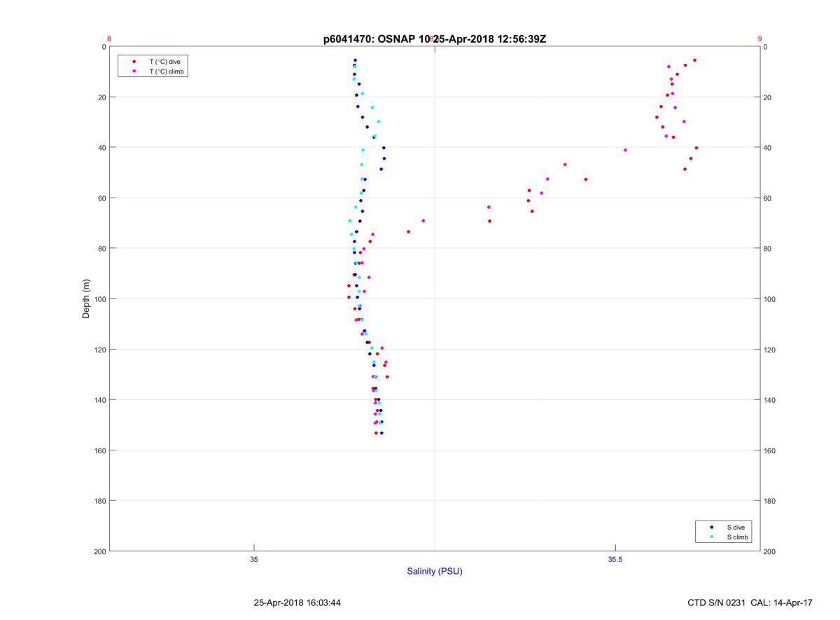Screen dimensions: 840x620
Task: Click the red temperature tick label '9'
Action: tap(759, 39)
